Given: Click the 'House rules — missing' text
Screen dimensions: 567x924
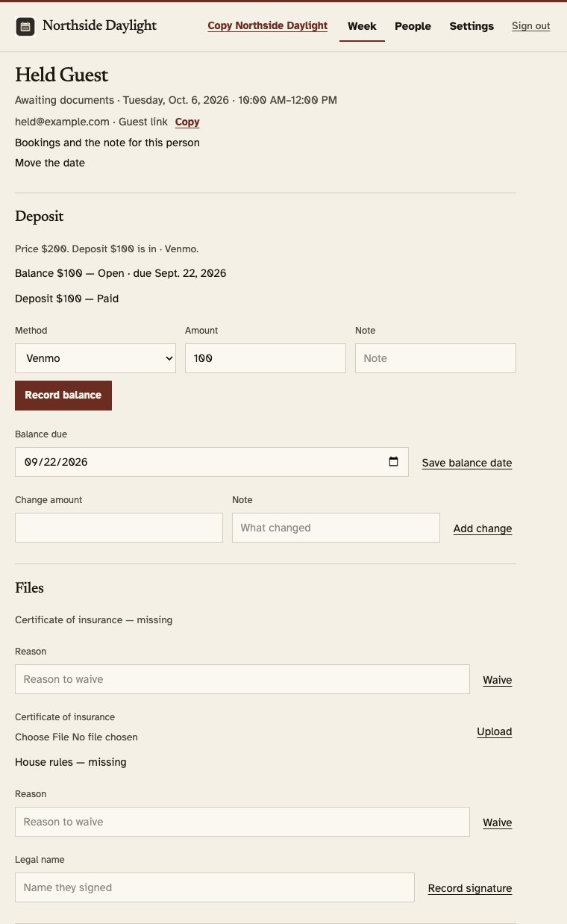Looking at the screenshot, I should pos(71,762).
